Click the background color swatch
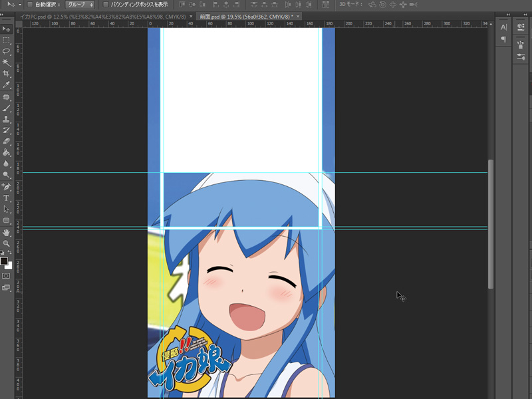The width and height of the screenshot is (532, 399). (x=10, y=266)
